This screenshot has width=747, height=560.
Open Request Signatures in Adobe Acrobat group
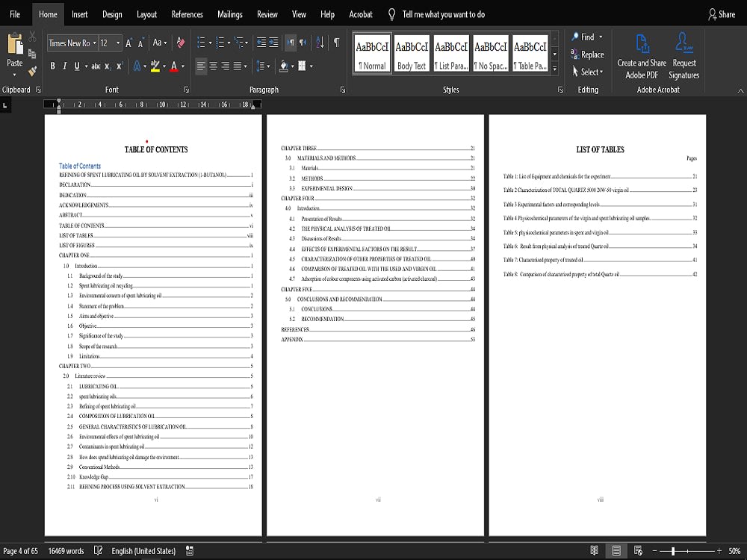(x=684, y=52)
